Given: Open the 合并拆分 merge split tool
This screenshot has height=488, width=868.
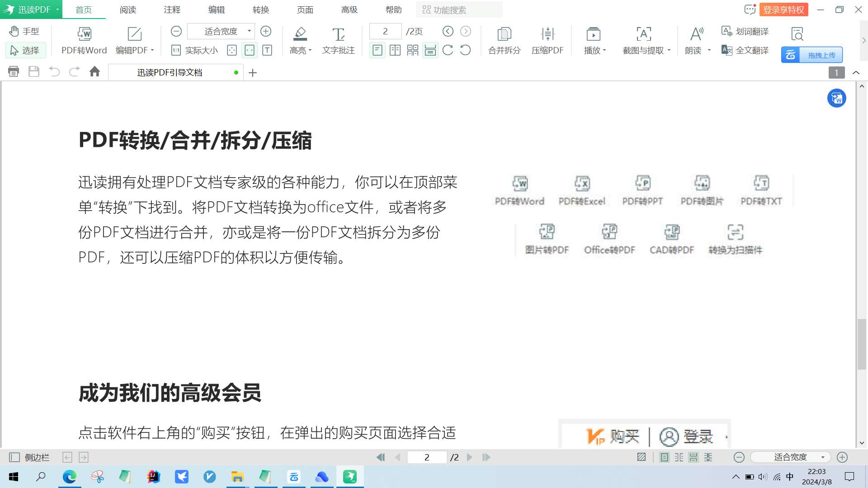Looking at the screenshot, I should [x=504, y=41].
